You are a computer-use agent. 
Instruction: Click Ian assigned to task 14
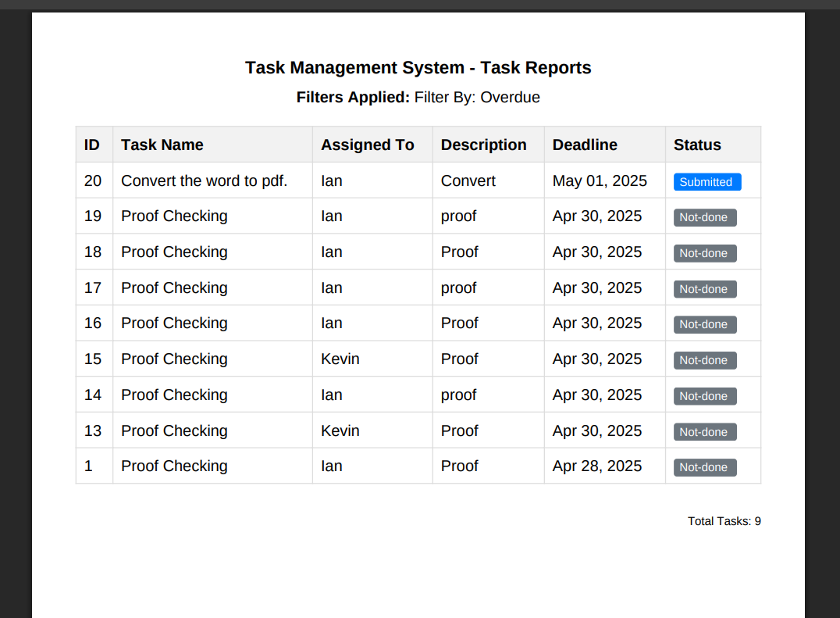[331, 395]
